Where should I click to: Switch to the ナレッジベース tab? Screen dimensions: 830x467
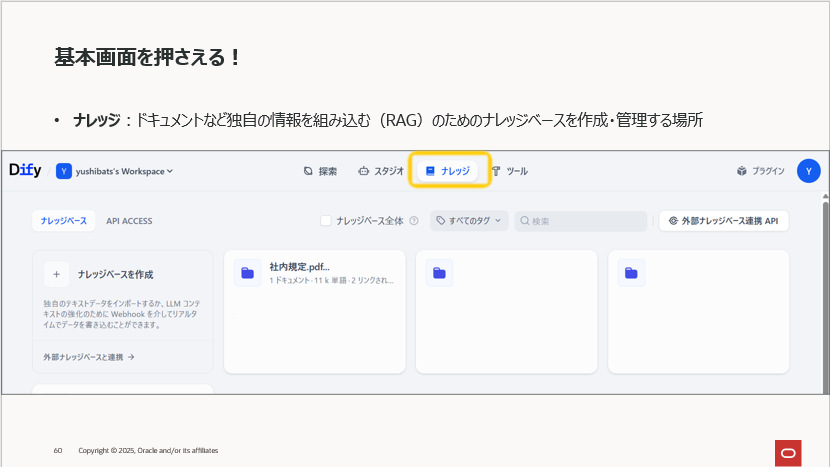[64, 221]
